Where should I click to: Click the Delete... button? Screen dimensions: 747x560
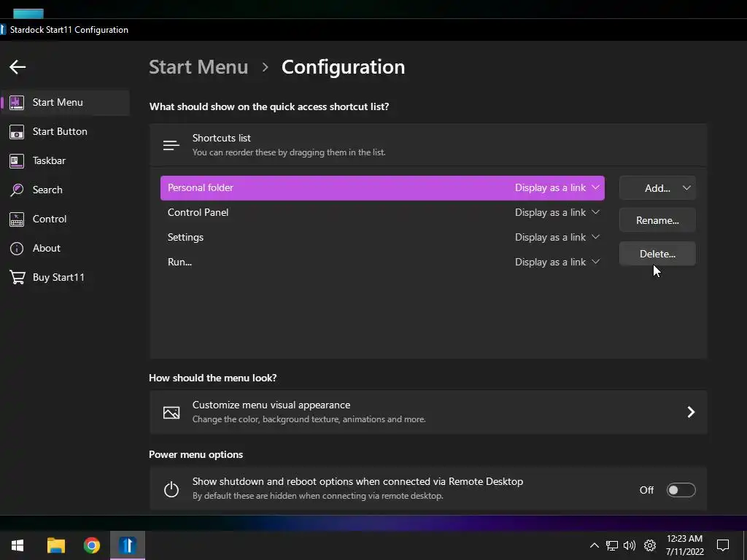click(x=657, y=254)
